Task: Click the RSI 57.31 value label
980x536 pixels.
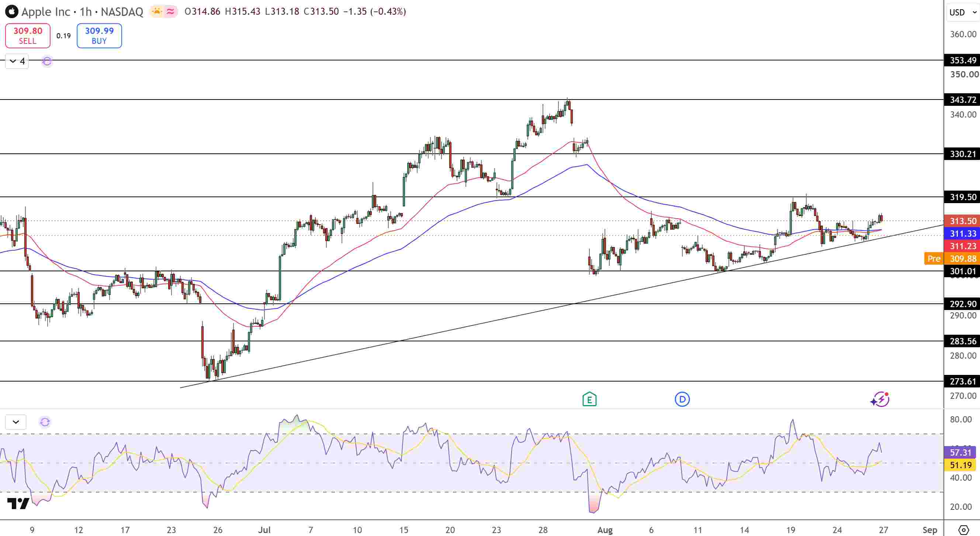Action: coord(960,452)
